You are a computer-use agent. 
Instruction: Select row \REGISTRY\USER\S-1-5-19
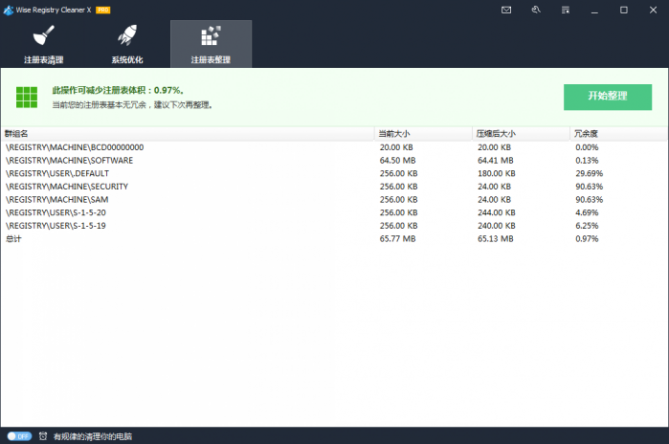pos(334,226)
